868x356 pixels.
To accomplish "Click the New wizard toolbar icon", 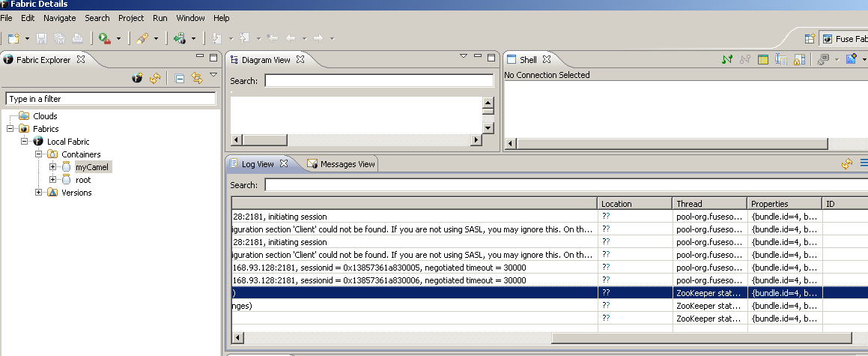I will (x=13, y=38).
